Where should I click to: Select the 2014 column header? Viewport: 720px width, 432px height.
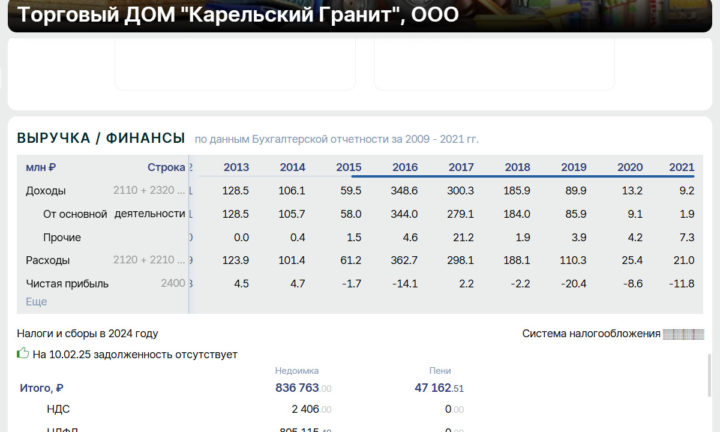(292, 167)
